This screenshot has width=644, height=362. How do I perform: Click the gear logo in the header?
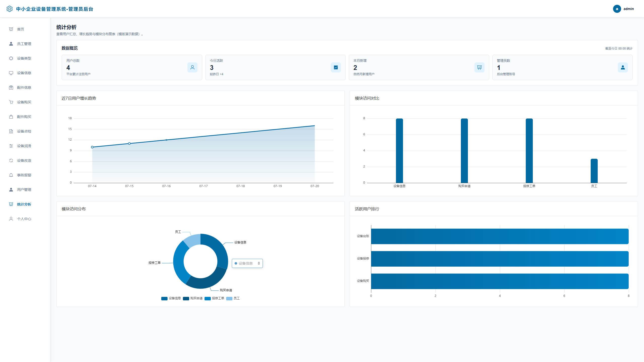pos(10,9)
